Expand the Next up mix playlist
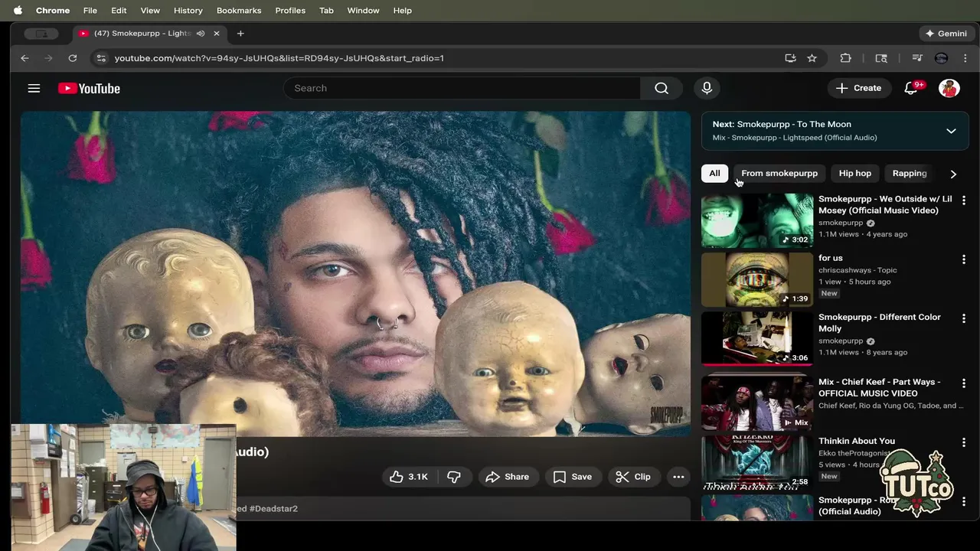980x551 pixels. tap(951, 131)
